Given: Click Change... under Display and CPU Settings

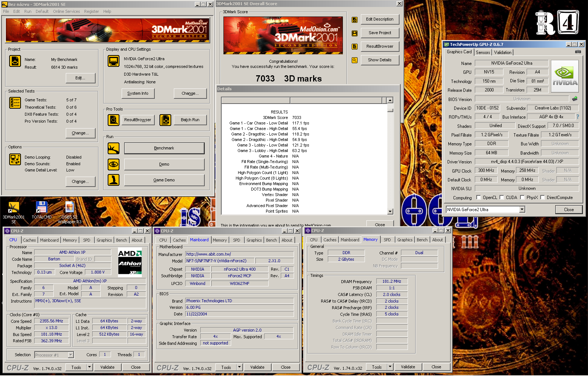Looking at the screenshot, I should click(x=190, y=94).
